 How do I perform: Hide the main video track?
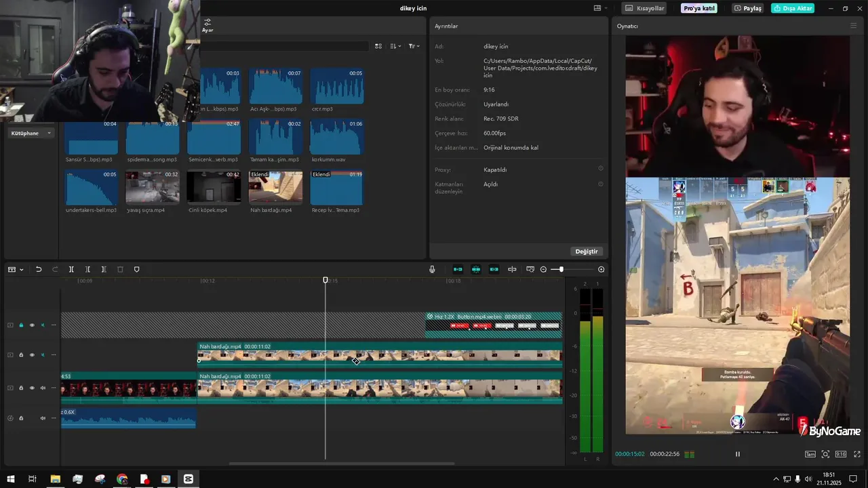tap(32, 388)
